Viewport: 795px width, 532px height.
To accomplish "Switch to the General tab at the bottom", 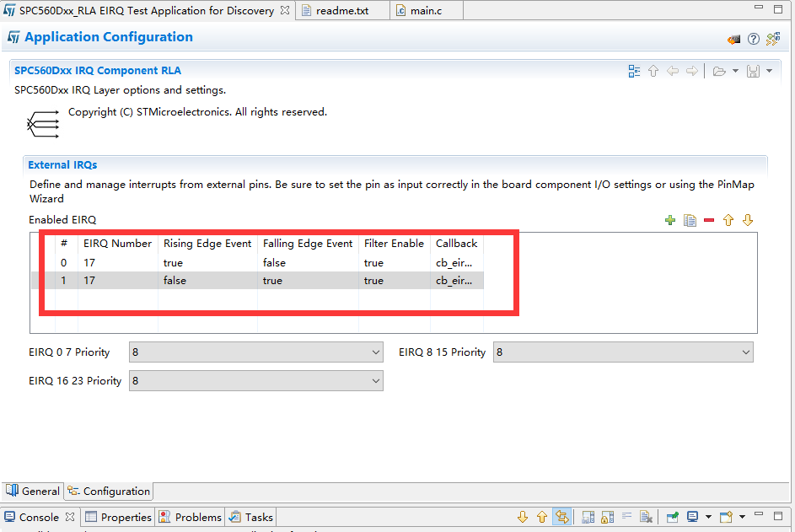I will [33, 491].
